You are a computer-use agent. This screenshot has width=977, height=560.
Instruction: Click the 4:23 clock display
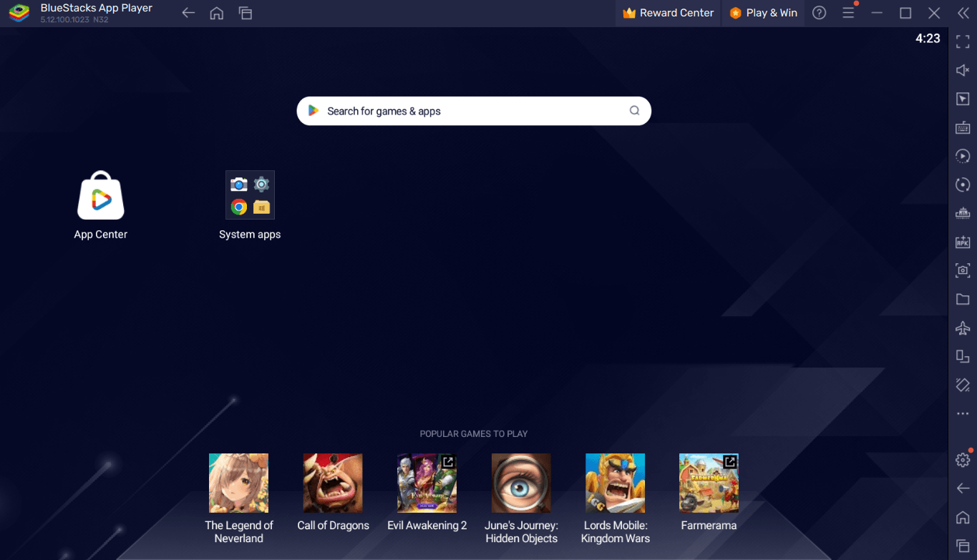[928, 39]
